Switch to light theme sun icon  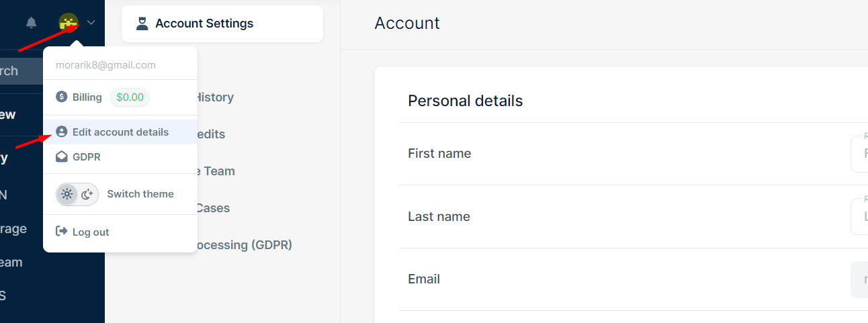(x=67, y=194)
